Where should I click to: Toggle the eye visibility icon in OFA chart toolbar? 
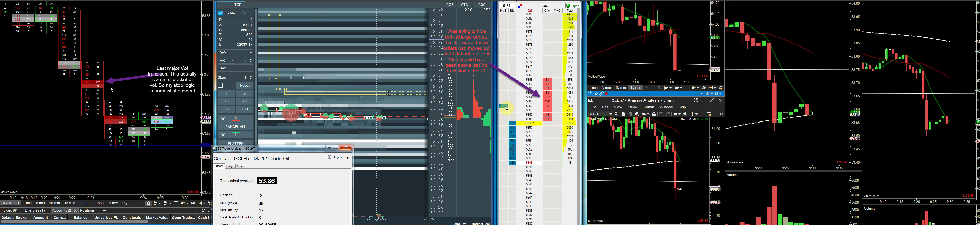193,203
